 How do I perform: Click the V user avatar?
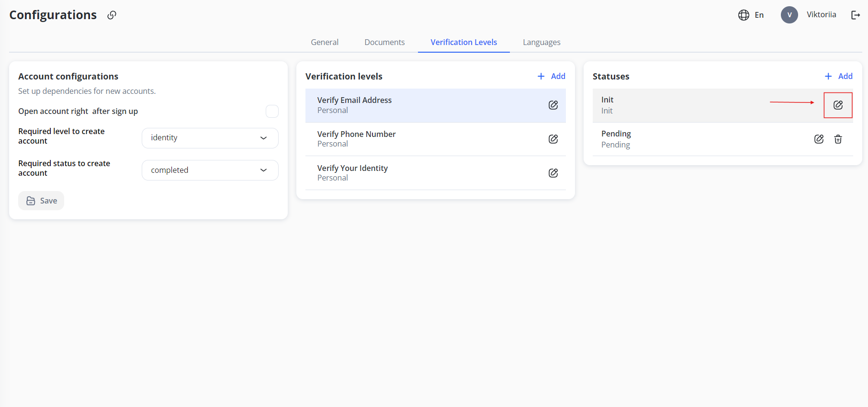pyautogui.click(x=789, y=15)
